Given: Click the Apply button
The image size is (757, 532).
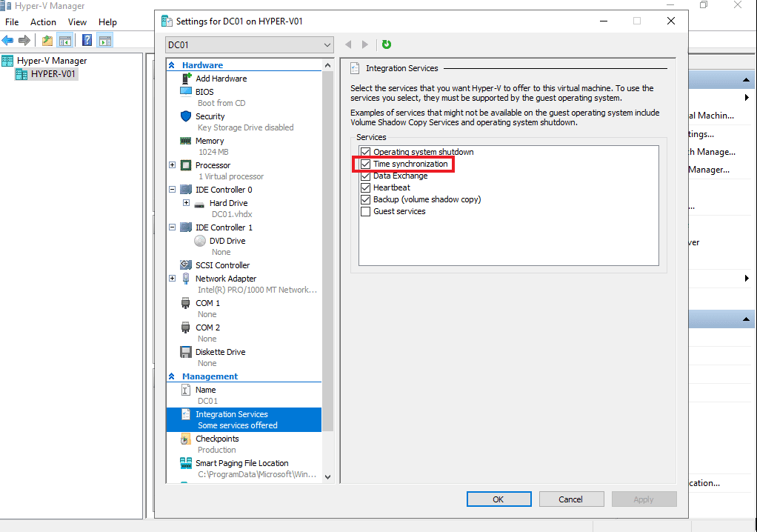Looking at the screenshot, I should tap(644, 499).
